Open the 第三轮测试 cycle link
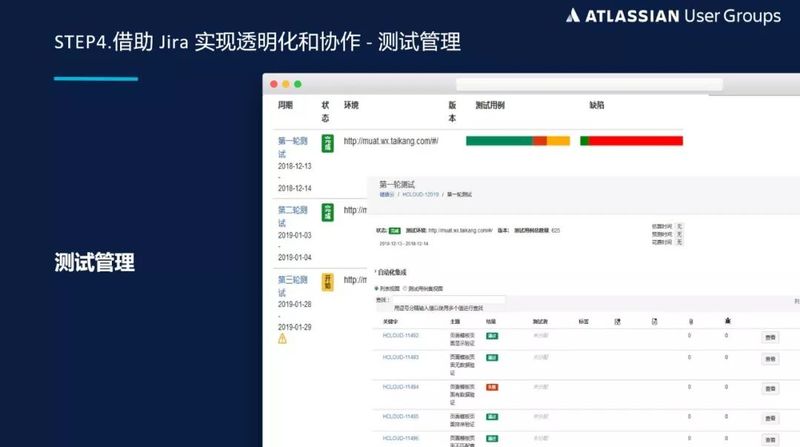This screenshot has width=800, height=447. pyautogui.click(x=292, y=286)
